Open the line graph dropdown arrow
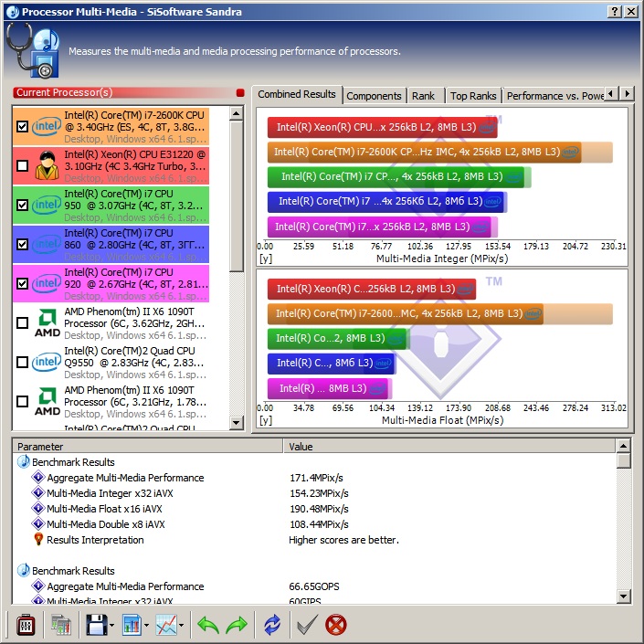This screenshot has width=644, height=644. (181, 625)
